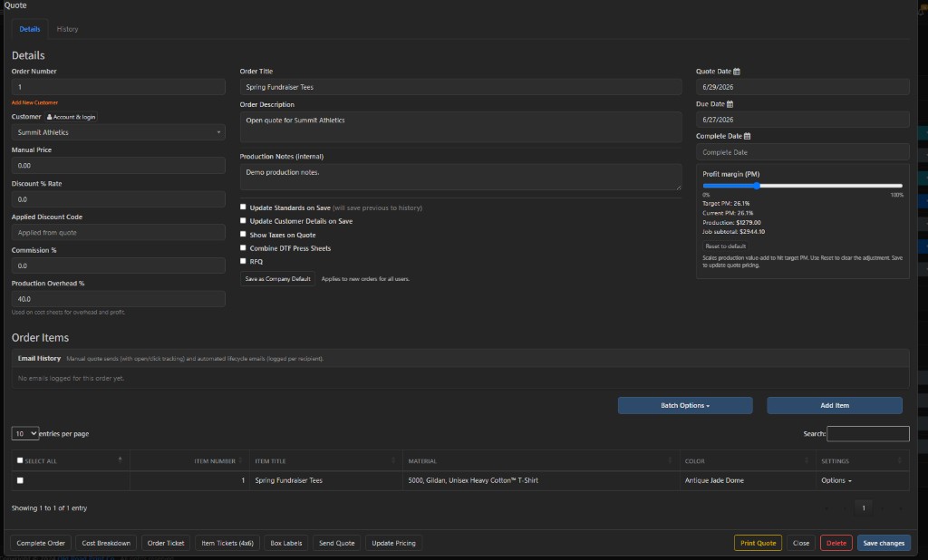Click the Add Item button
The height and width of the screenshot is (560, 928).
pyautogui.click(x=835, y=405)
